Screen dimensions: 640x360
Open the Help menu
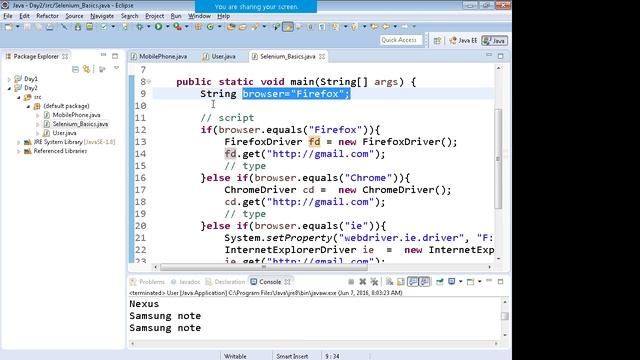223,16
